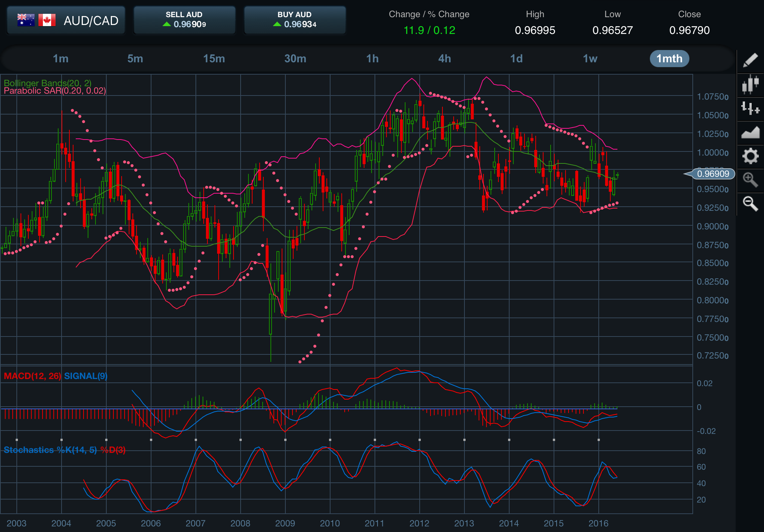Image resolution: width=764 pixels, height=532 pixels.
Task: Select the 30m timeframe
Action: click(x=295, y=59)
